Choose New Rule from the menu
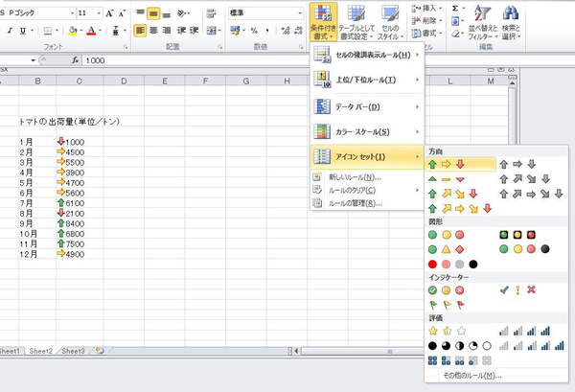The width and height of the screenshot is (575, 392). [355, 176]
